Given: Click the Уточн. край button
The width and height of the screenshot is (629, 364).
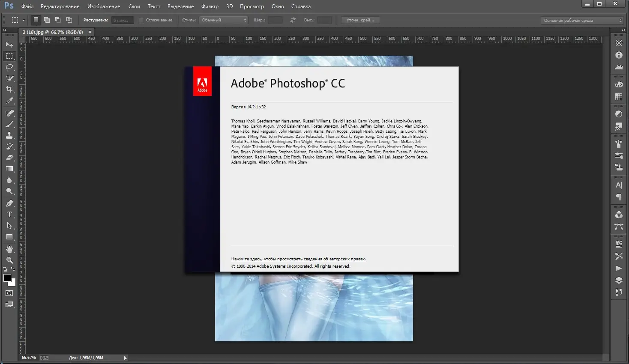Looking at the screenshot, I should (x=360, y=20).
